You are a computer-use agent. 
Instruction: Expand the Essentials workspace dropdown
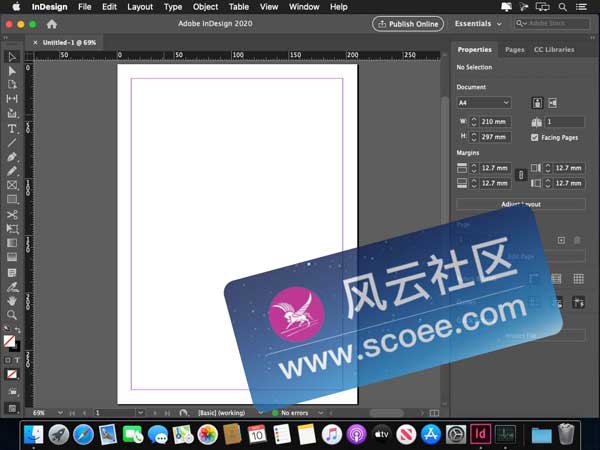(x=475, y=23)
